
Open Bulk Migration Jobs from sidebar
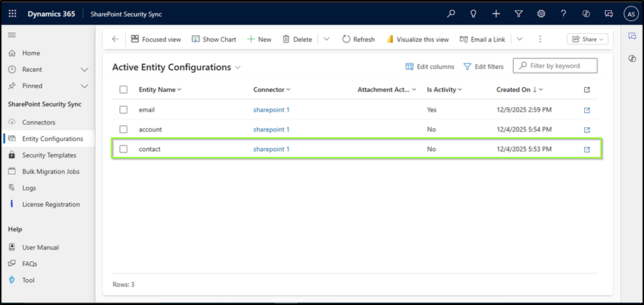click(x=50, y=171)
